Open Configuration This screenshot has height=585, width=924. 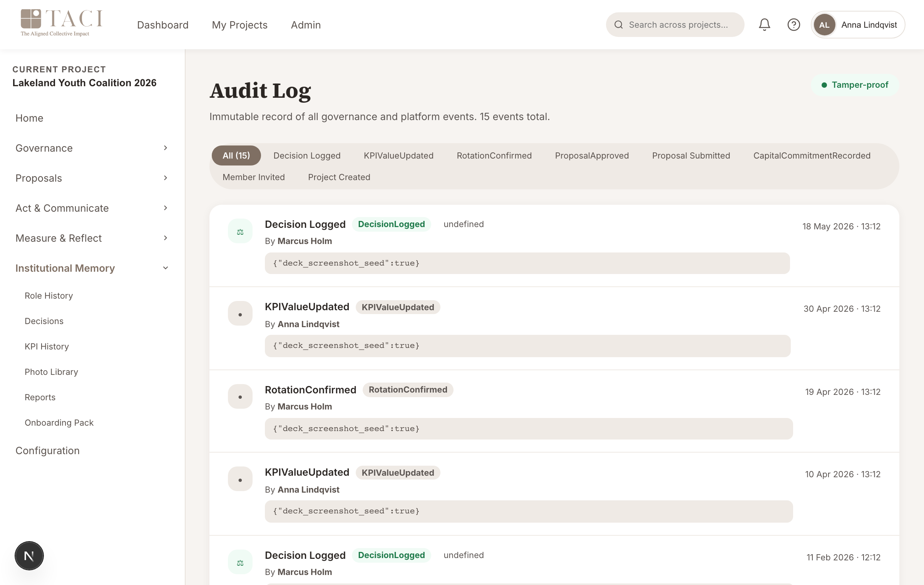coord(47,451)
